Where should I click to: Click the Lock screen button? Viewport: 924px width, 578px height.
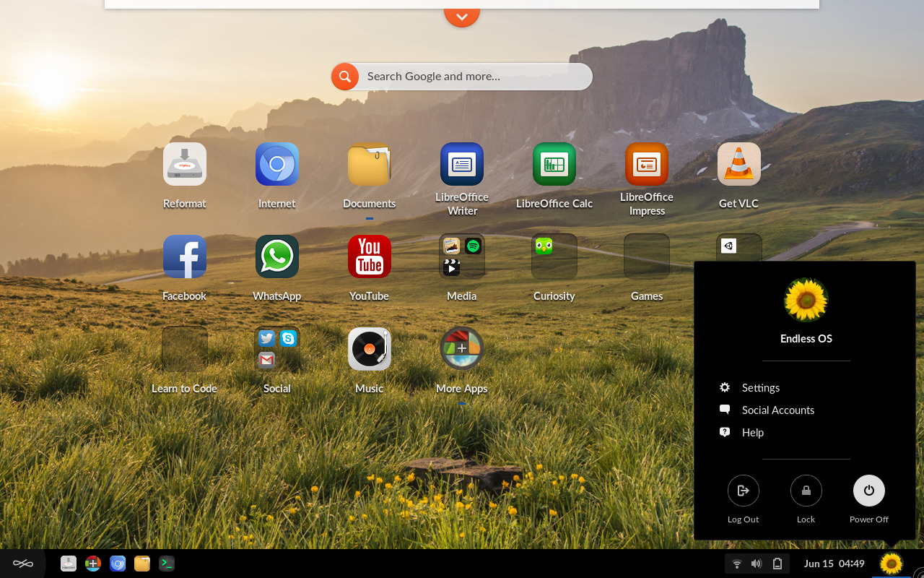click(806, 491)
